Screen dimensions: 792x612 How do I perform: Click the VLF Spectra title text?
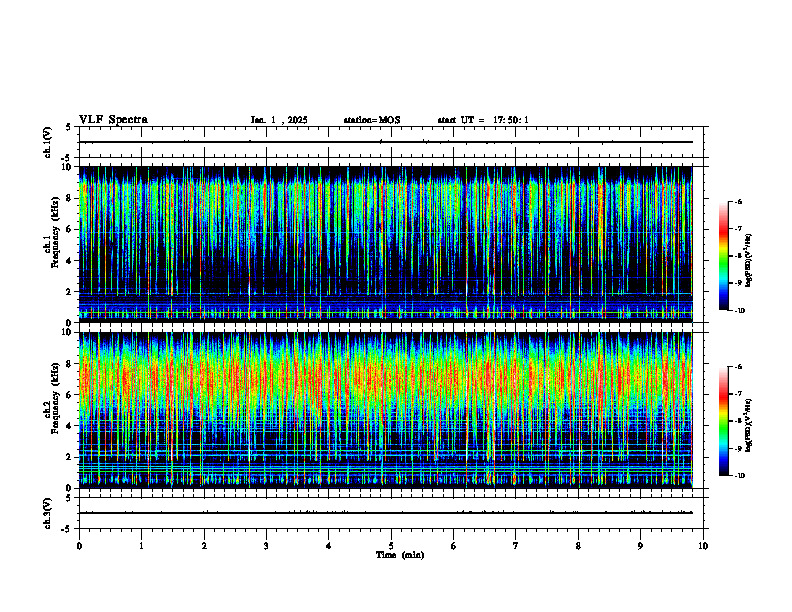pos(113,120)
